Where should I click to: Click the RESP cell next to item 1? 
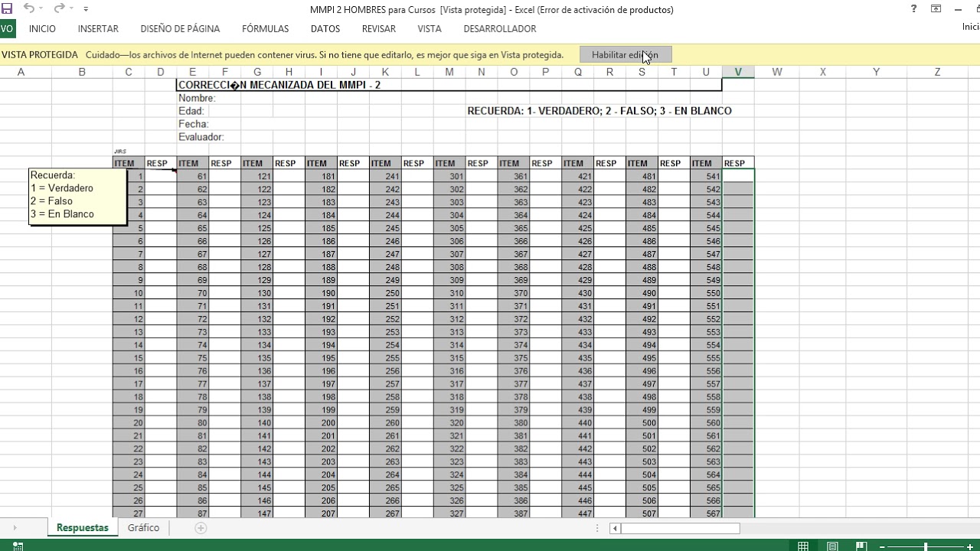161,176
